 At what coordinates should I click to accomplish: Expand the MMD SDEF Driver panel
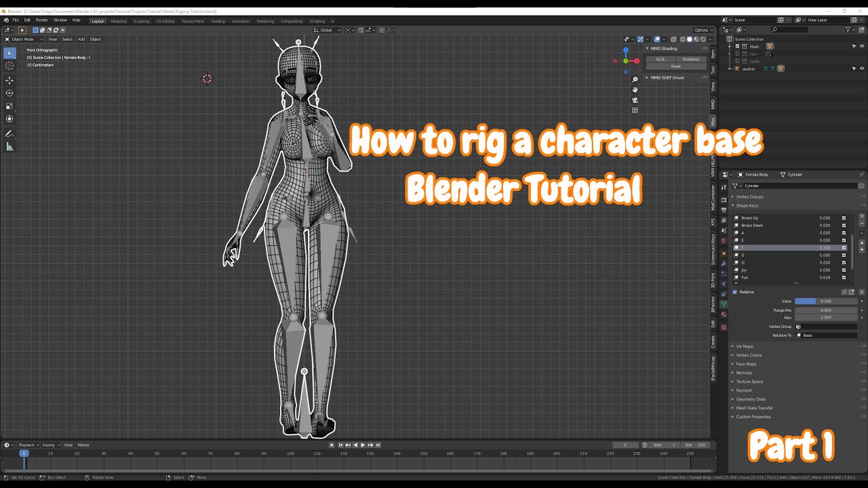pyautogui.click(x=667, y=77)
